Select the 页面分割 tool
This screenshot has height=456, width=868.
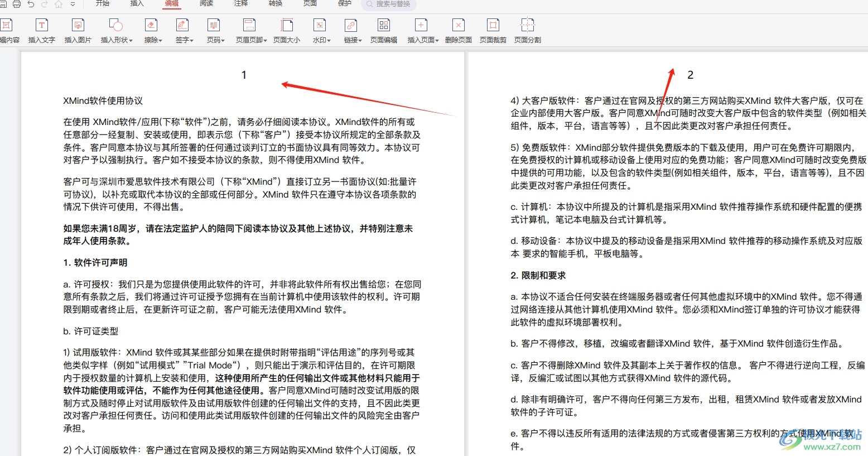[528, 31]
